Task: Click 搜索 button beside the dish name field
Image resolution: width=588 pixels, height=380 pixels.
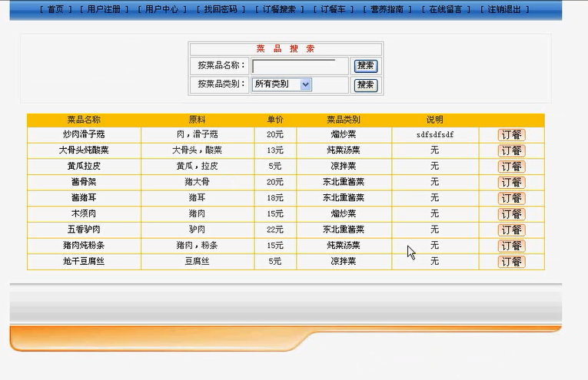Action: coord(366,66)
